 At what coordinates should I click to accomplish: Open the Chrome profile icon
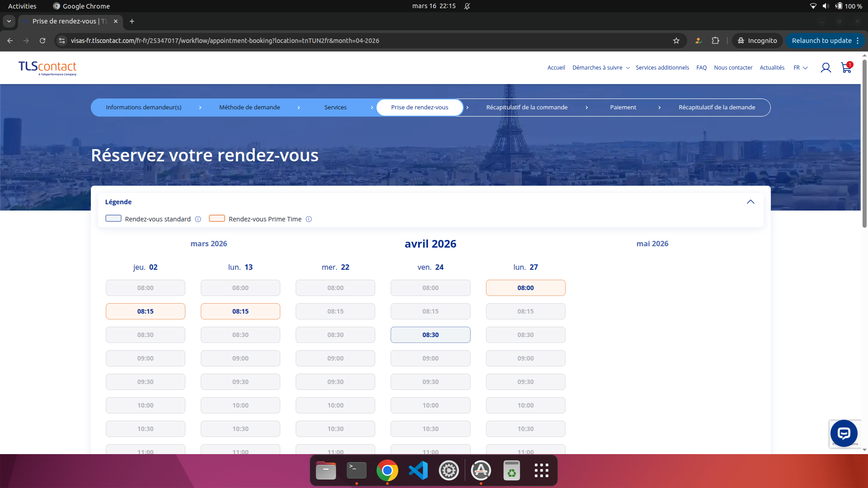(x=698, y=41)
